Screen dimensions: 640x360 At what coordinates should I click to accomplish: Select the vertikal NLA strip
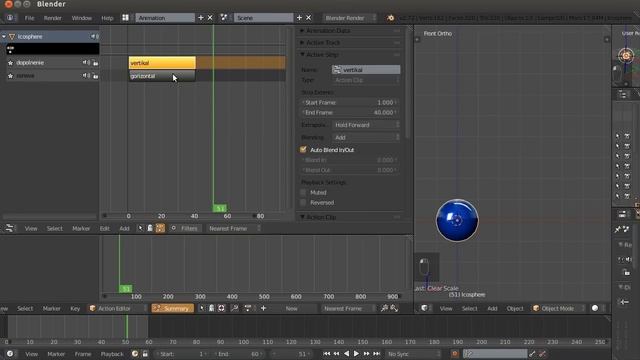[162, 63]
